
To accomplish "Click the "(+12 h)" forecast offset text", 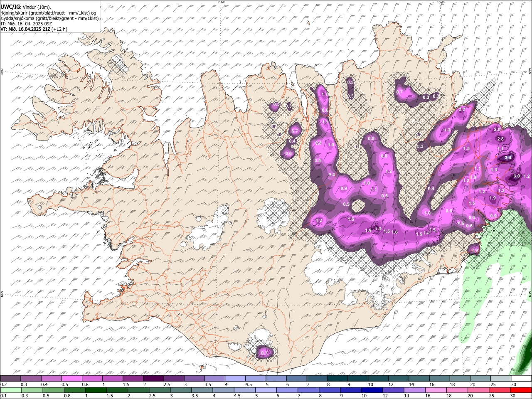I will coord(60,29).
